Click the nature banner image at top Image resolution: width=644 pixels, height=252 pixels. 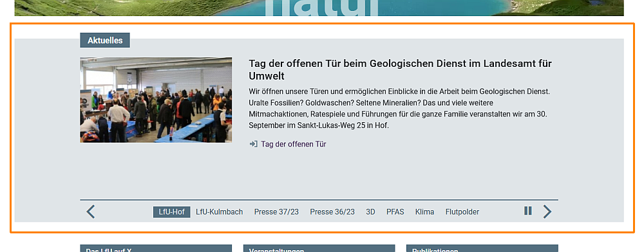(x=319, y=8)
